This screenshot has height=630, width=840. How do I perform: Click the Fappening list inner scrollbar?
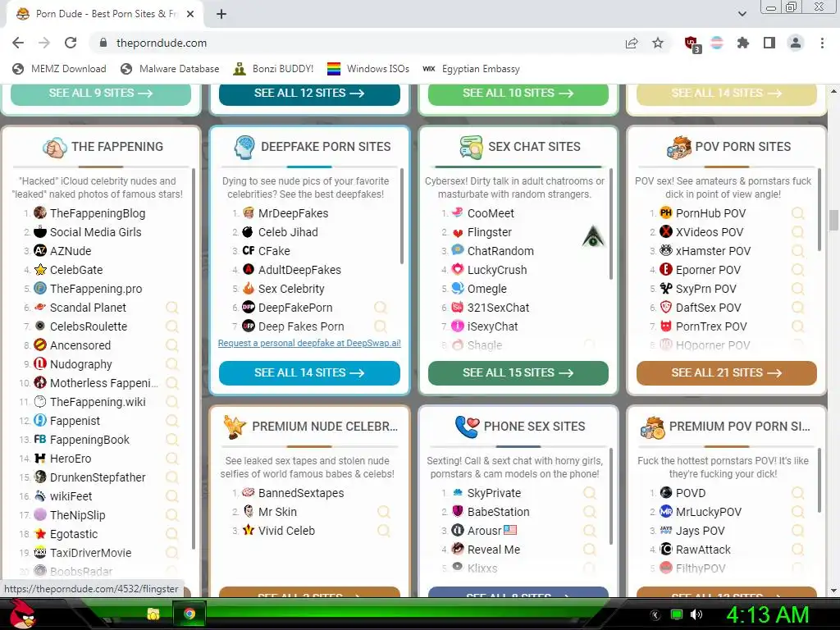pos(194,358)
